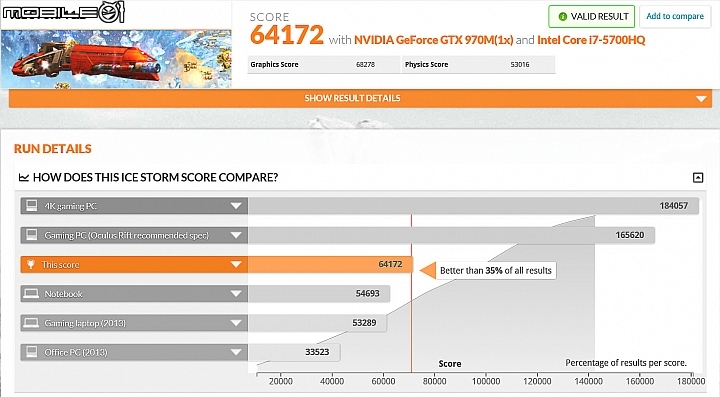Click the VALID RESULT badge
Viewport: 720px width, 397px height.
(591, 17)
